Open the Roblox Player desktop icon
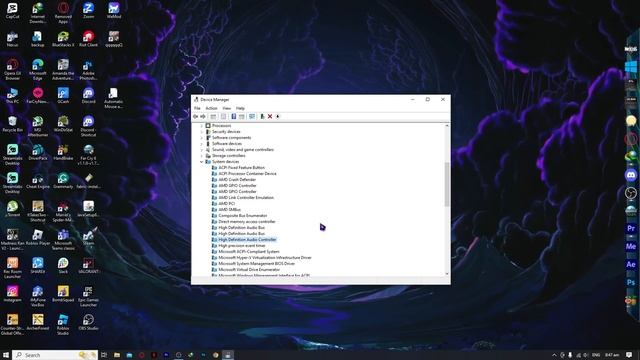The image size is (640, 360). (38, 237)
